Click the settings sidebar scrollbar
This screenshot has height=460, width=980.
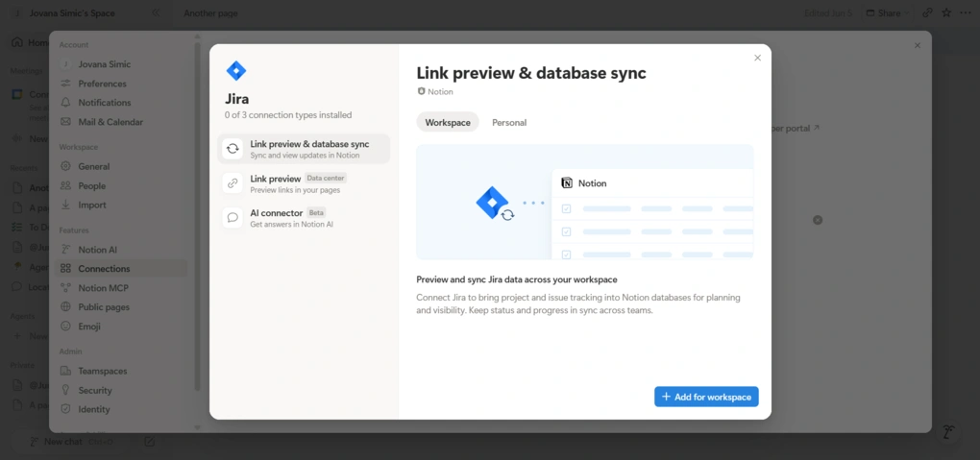pos(198,216)
